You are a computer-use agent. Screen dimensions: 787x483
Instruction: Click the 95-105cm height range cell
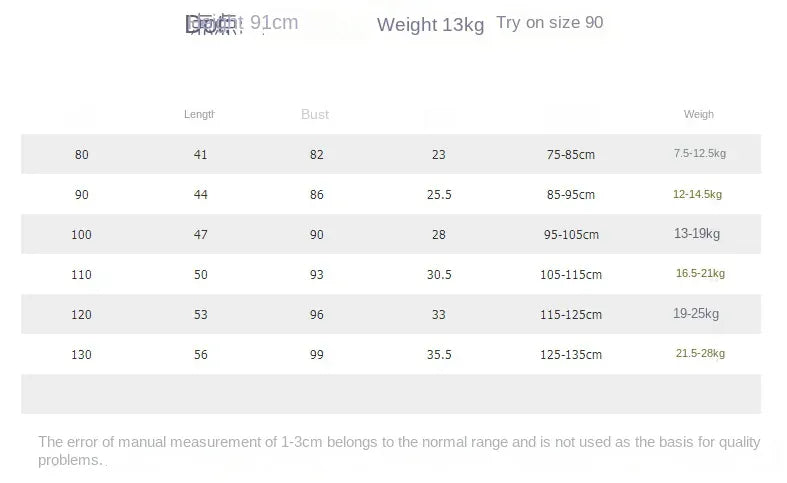click(x=571, y=235)
